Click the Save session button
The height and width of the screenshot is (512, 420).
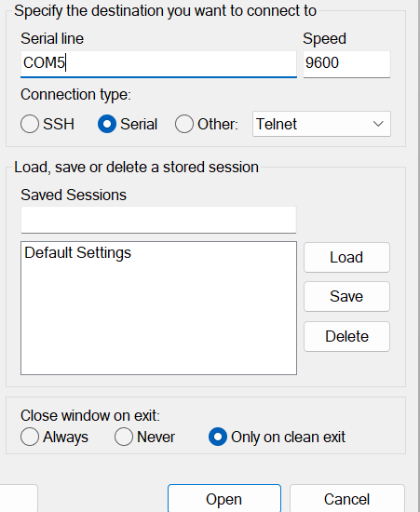pos(346,296)
